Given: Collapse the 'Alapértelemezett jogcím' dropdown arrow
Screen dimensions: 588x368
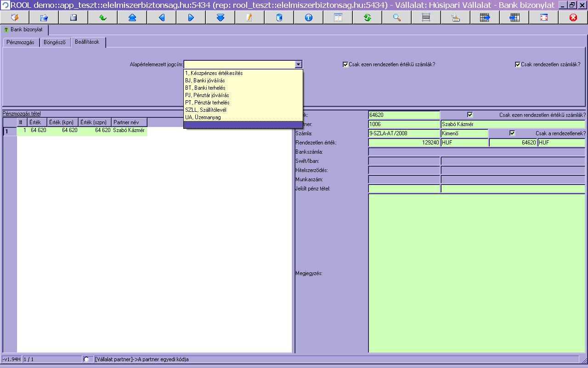Looking at the screenshot, I should 298,64.
